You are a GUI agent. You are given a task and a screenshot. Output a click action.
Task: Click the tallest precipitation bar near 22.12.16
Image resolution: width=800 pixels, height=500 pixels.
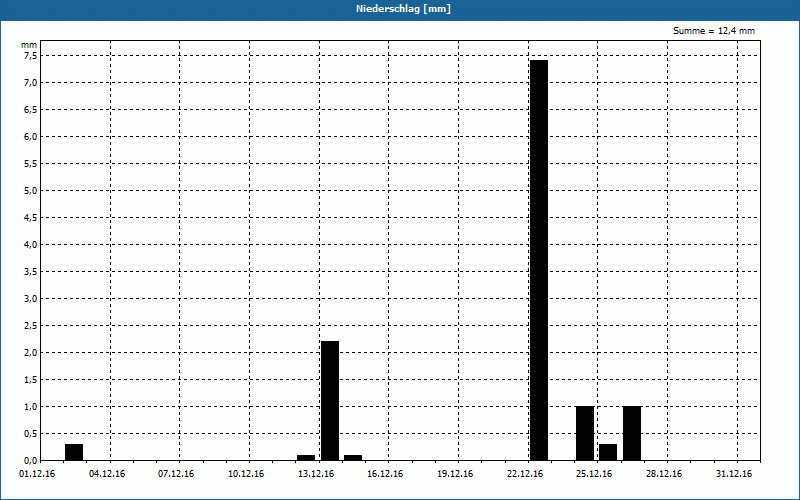[x=539, y=260]
